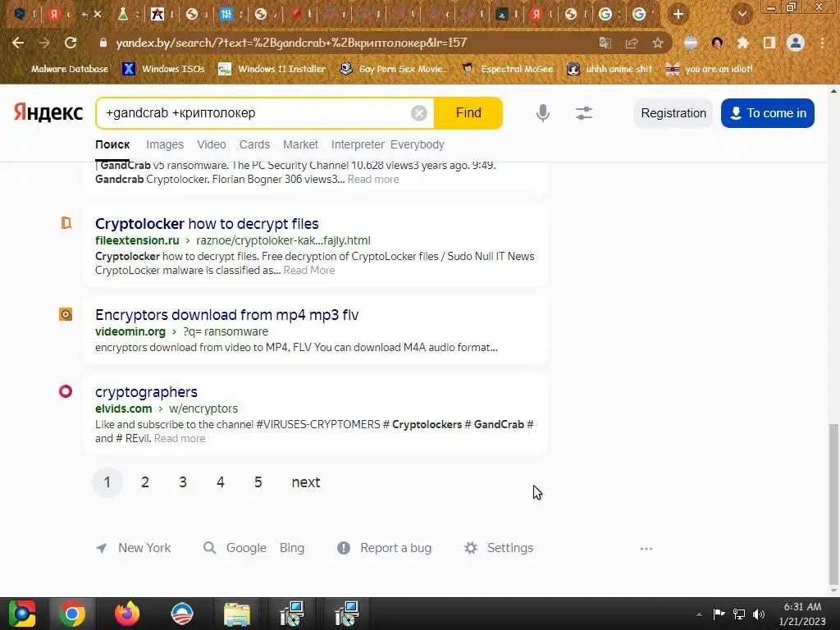Switch to the green flask tab
This screenshot has width=840, height=630.
point(123,15)
